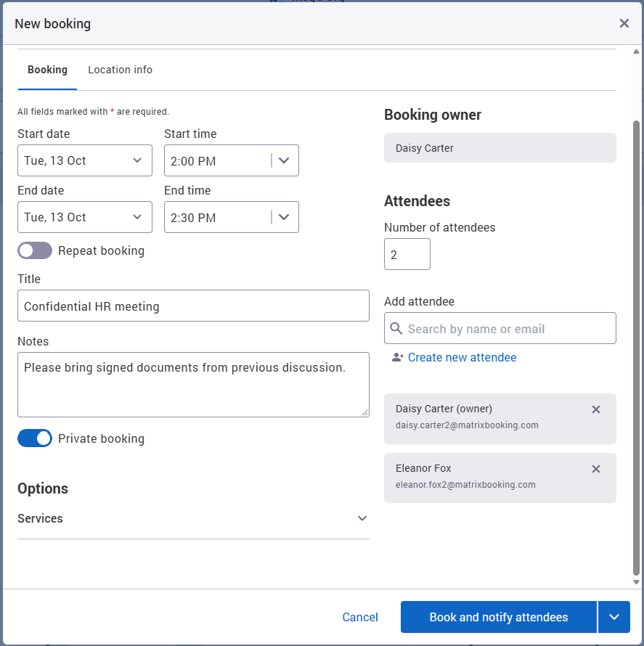Click the add-person icon beside Create new attendee
The width and height of the screenshot is (644, 646).
click(398, 357)
